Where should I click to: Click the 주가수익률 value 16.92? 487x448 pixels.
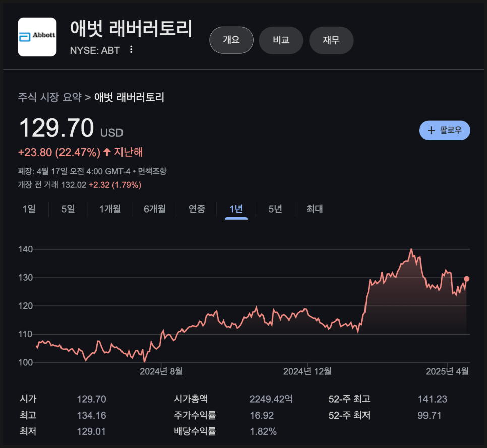click(x=262, y=416)
